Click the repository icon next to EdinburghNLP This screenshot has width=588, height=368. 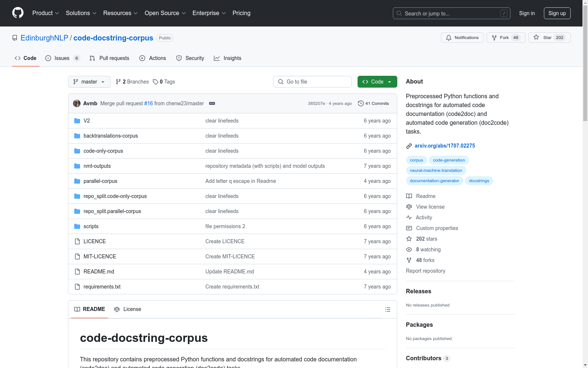click(x=15, y=38)
